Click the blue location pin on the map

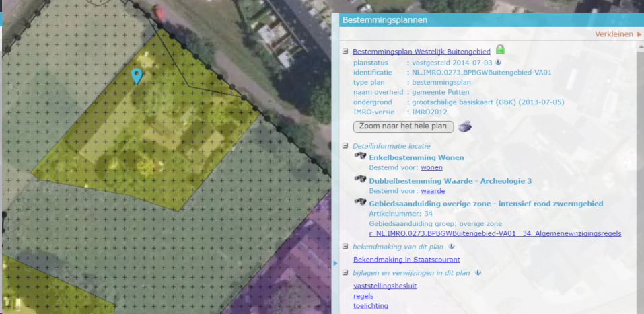137,77
